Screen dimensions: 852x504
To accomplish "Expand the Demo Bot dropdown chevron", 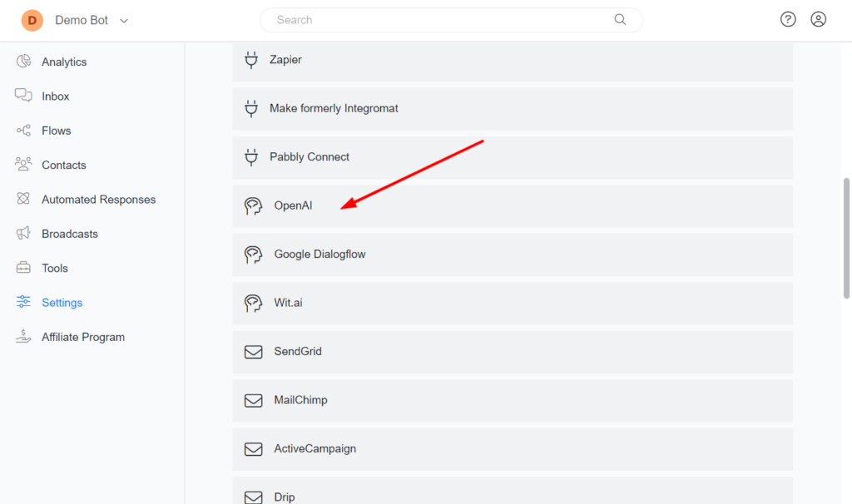I will pos(124,21).
